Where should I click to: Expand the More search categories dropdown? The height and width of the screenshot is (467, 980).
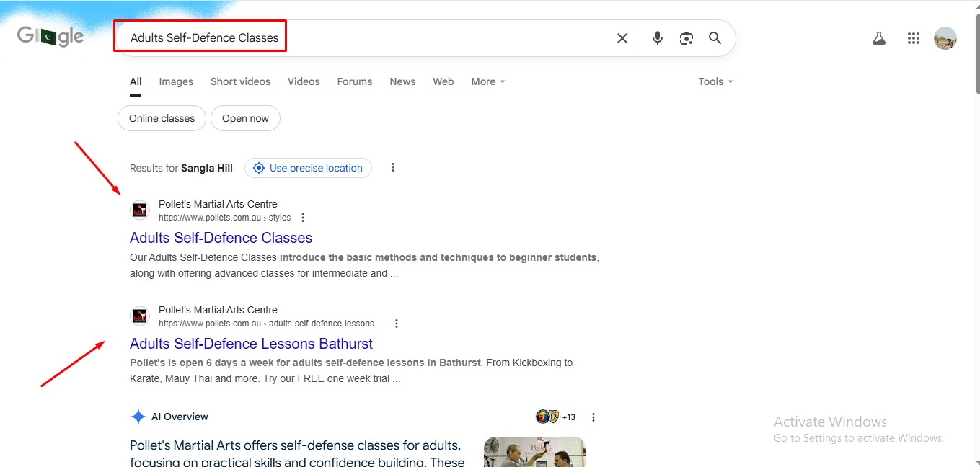488,81
